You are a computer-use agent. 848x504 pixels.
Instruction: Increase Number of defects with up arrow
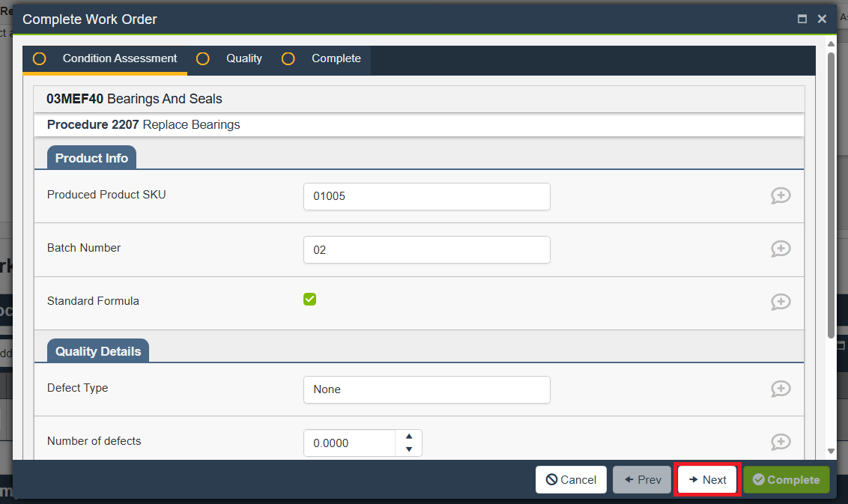click(408, 436)
